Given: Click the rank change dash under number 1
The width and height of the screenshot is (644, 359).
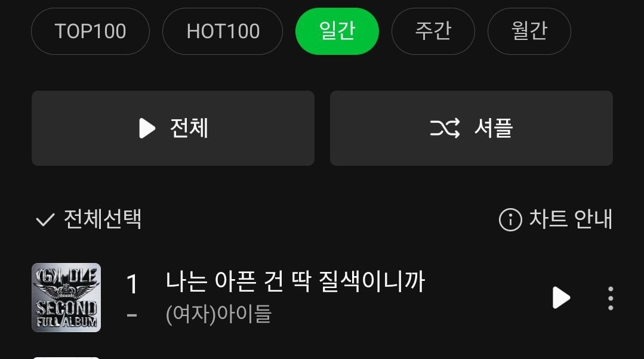Looking at the screenshot, I should 132,315.
